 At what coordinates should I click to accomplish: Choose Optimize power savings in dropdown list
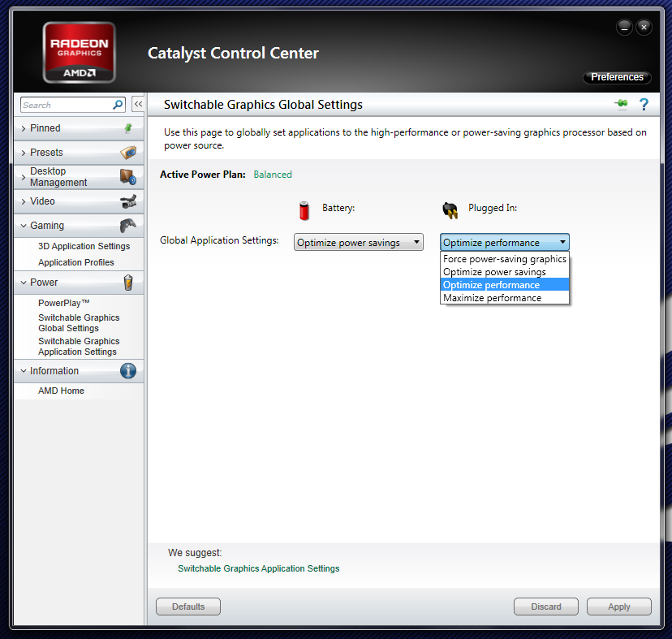[x=505, y=272]
